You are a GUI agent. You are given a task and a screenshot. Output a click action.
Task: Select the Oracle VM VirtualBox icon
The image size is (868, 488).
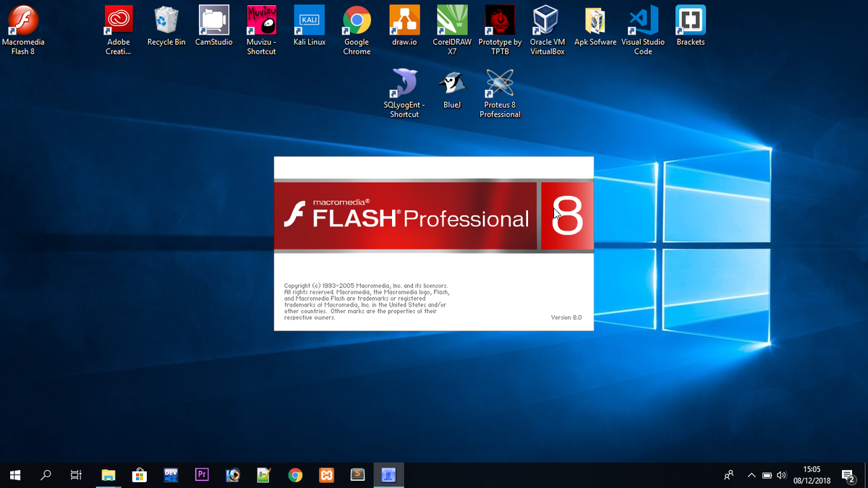[548, 30]
